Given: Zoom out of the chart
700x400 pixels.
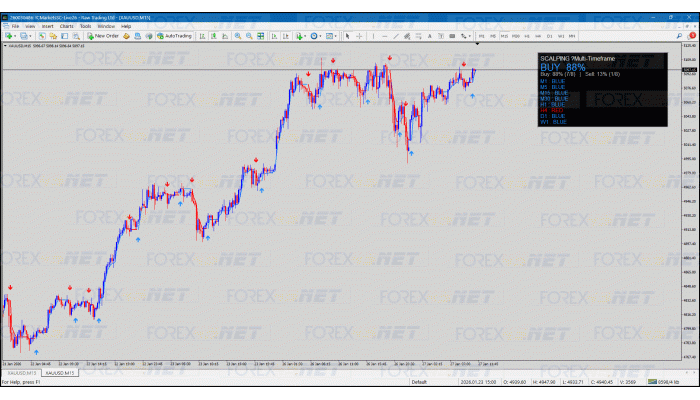Looking at the screenshot, I should [x=248, y=36].
